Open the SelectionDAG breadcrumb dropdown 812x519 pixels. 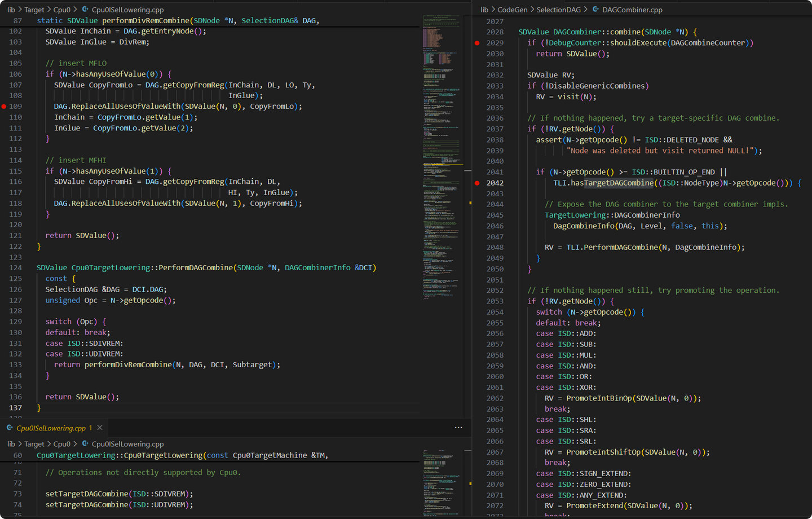[x=558, y=10]
